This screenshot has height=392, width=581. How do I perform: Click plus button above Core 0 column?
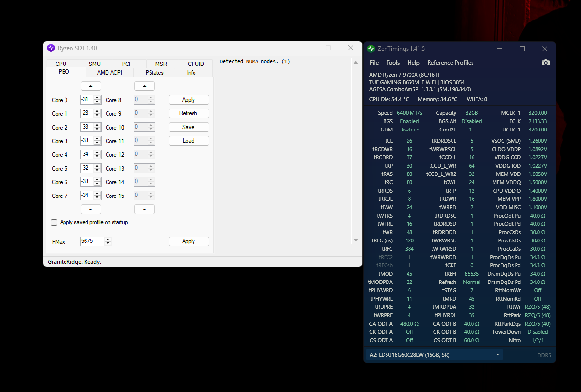tap(91, 86)
